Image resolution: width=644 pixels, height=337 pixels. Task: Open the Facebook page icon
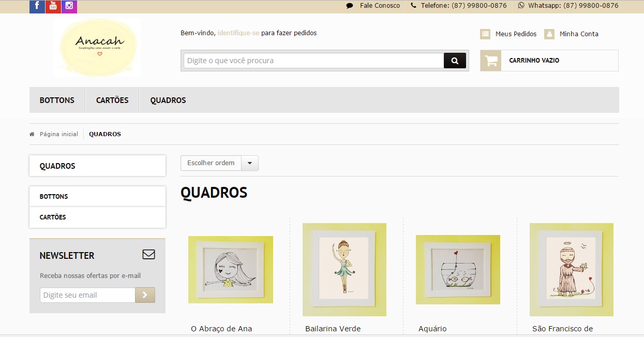pos(37,6)
